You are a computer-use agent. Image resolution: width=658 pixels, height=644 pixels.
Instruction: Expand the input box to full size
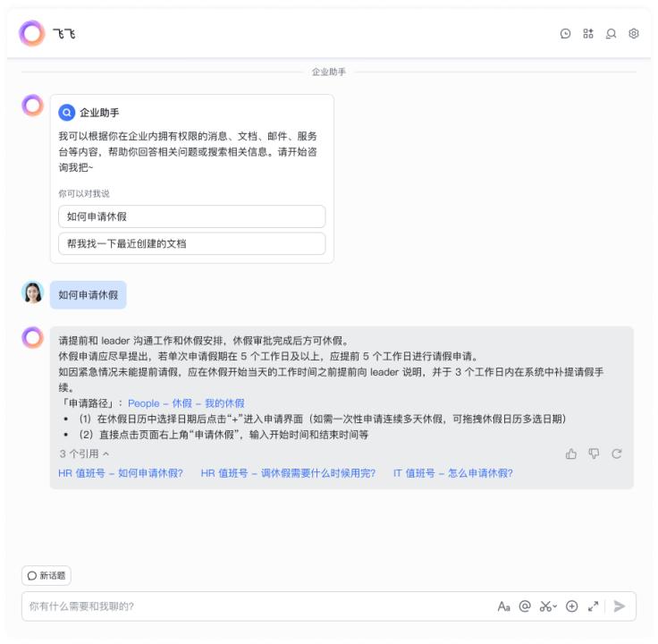[x=593, y=606]
